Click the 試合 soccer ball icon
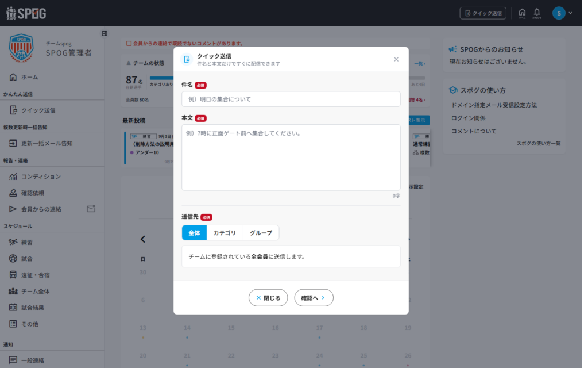Screen dimensions: 588x368 pos(13,258)
